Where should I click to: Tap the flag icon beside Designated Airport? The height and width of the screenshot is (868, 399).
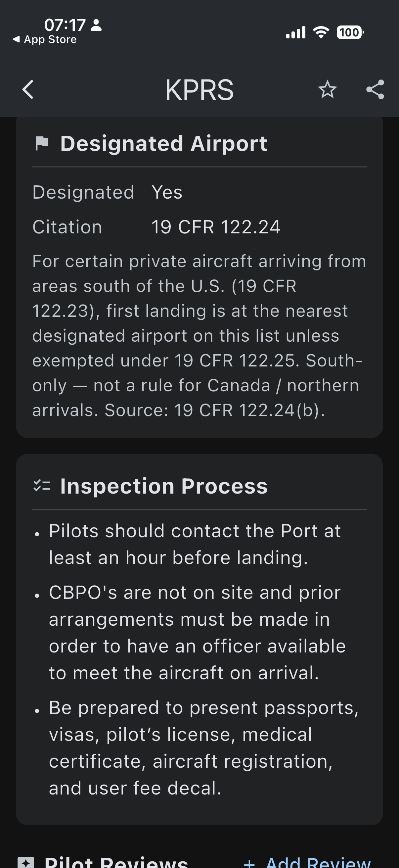42,144
